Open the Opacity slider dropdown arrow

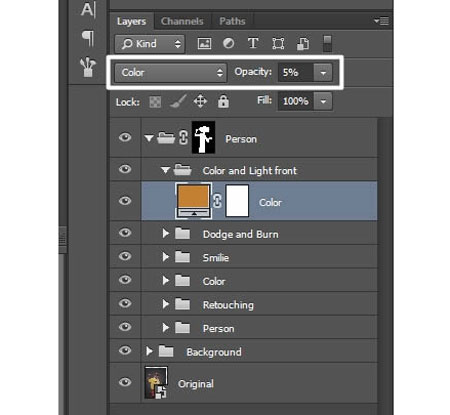tap(323, 73)
